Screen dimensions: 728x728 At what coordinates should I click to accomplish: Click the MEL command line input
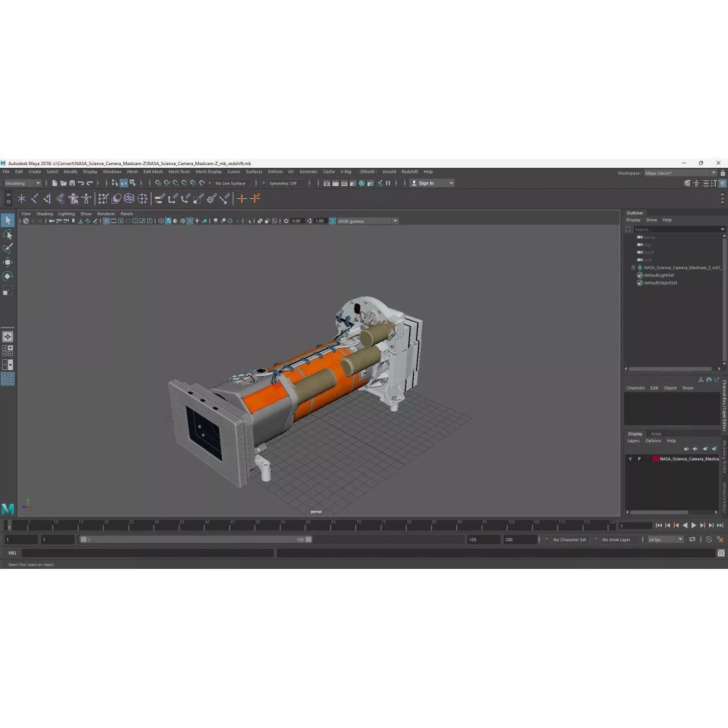pyautogui.click(x=148, y=553)
